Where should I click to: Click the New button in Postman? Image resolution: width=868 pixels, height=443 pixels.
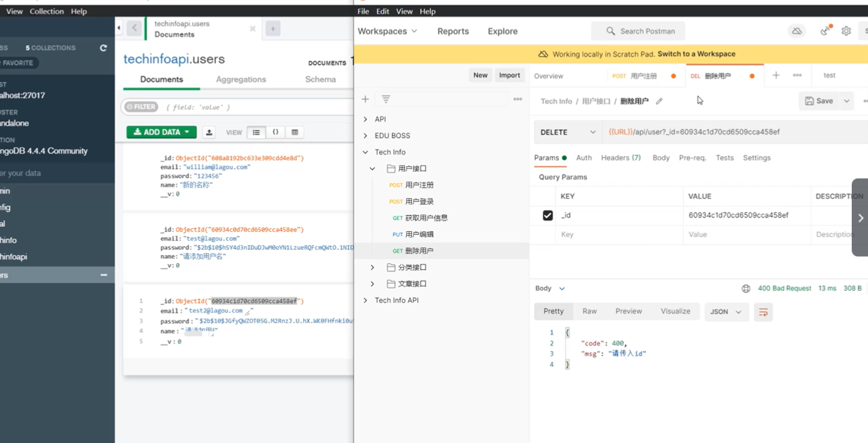[x=480, y=75]
